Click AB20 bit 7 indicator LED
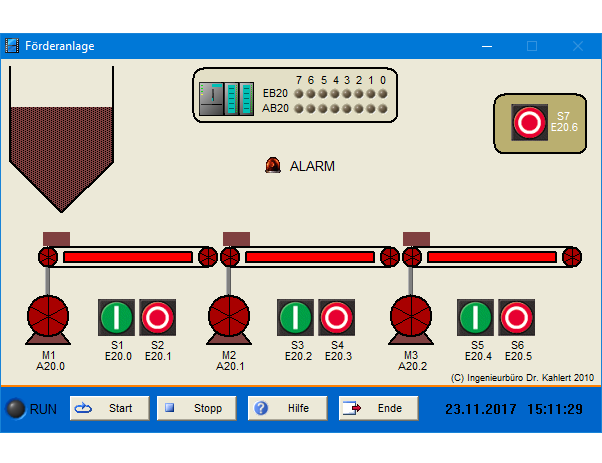The width and height of the screenshot is (602, 463). [x=299, y=109]
